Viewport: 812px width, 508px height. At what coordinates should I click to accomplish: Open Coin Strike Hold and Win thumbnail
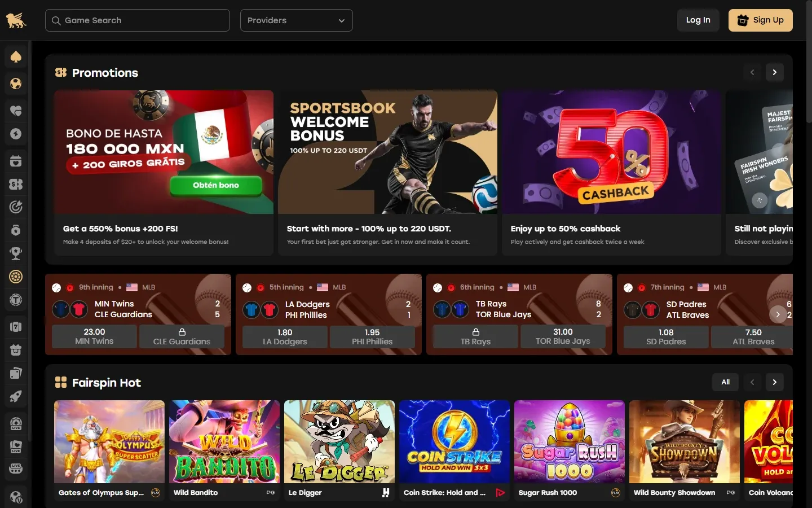pos(454,441)
